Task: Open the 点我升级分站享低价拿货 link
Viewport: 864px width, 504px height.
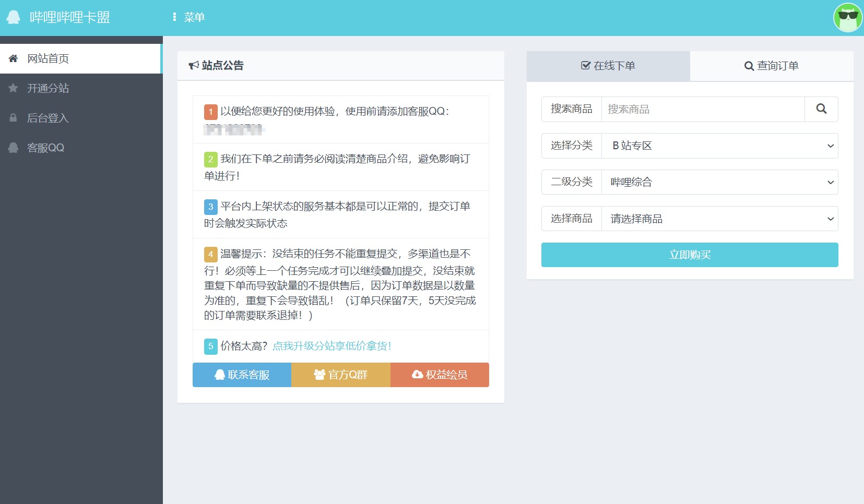Action: tap(332, 346)
